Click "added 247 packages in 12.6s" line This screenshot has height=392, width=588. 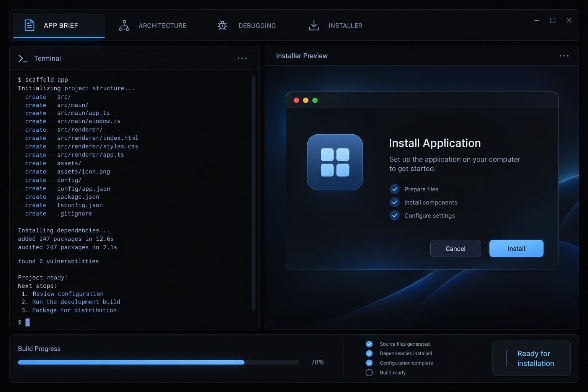click(x=66, y=239)
